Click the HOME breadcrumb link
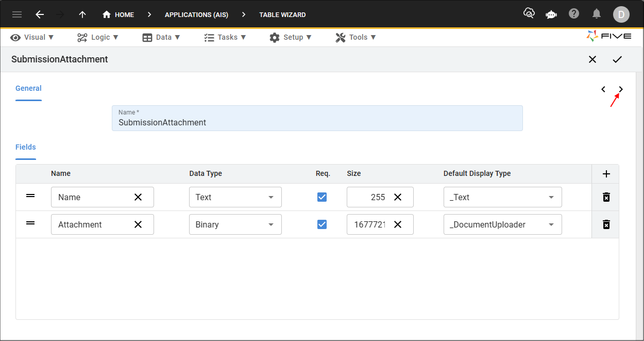The height and width of the screenshot is (341, 644). pyautogui.click(x=118, y=14)
